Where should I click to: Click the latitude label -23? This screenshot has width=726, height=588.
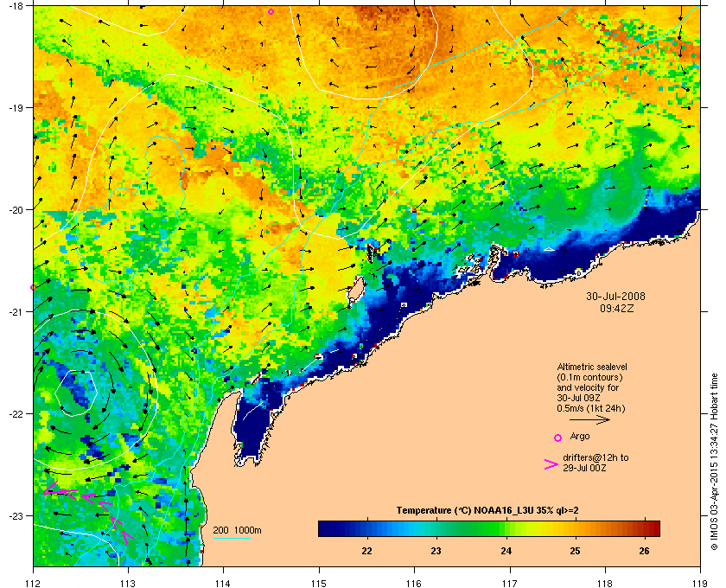point(16,515)
